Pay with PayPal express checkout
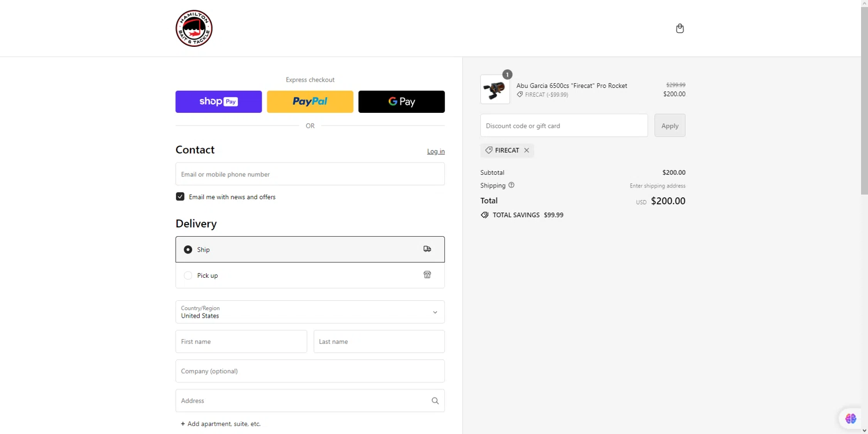Image resolution: width=868 pixels, height=434 pixels. pos(310,102)
